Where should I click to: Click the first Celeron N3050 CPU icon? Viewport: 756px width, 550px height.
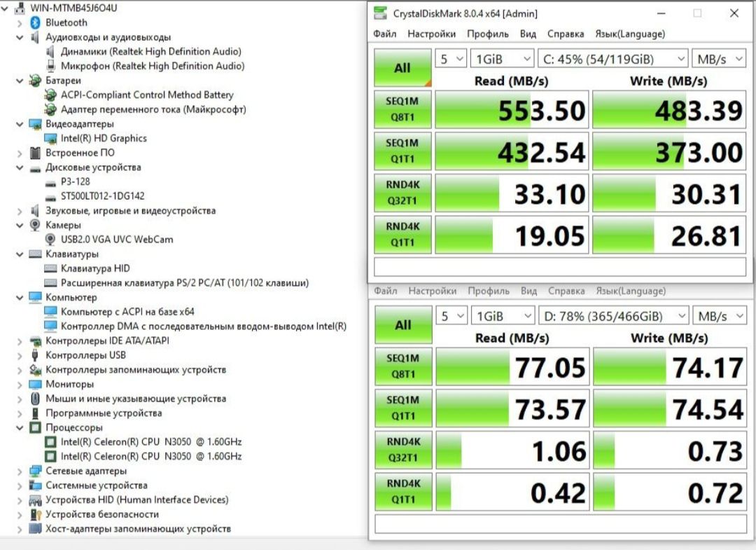[x=50, y=442]
